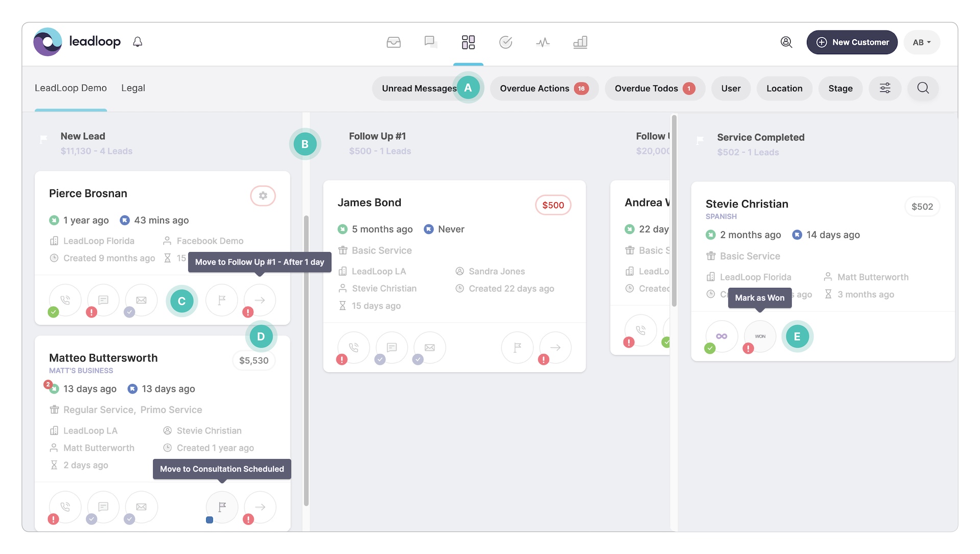Open the settings gear on Pierce Brosnan's card

[263, 196]
